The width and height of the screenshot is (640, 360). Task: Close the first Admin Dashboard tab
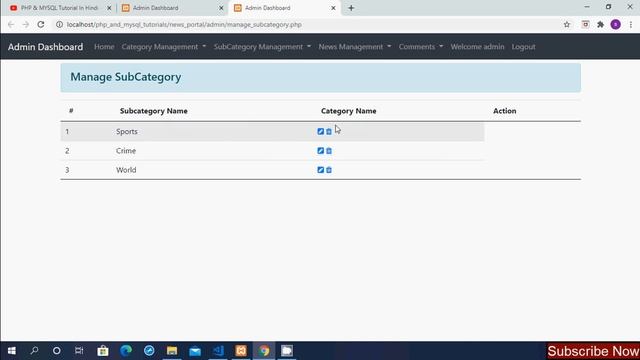point(221,8)
